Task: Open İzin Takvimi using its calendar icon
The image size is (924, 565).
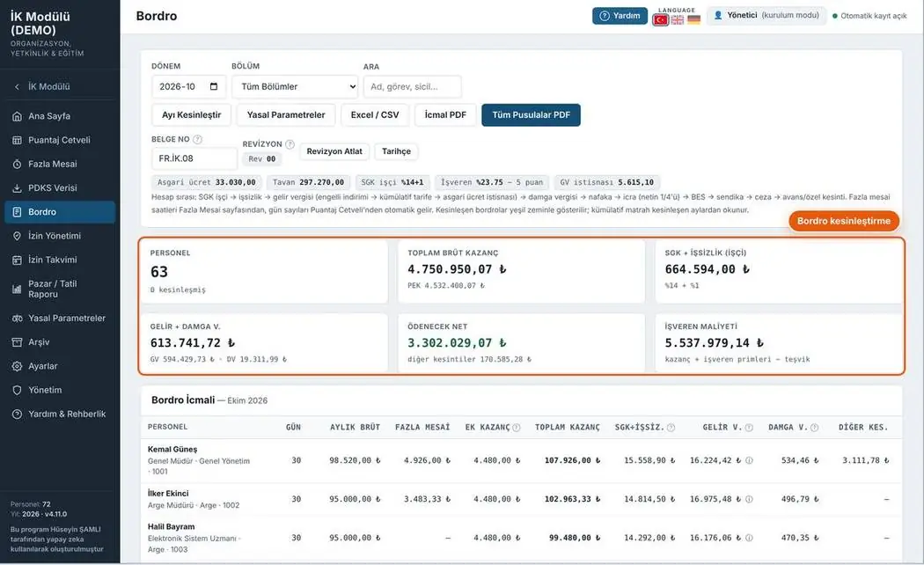Action: (17, 260)
